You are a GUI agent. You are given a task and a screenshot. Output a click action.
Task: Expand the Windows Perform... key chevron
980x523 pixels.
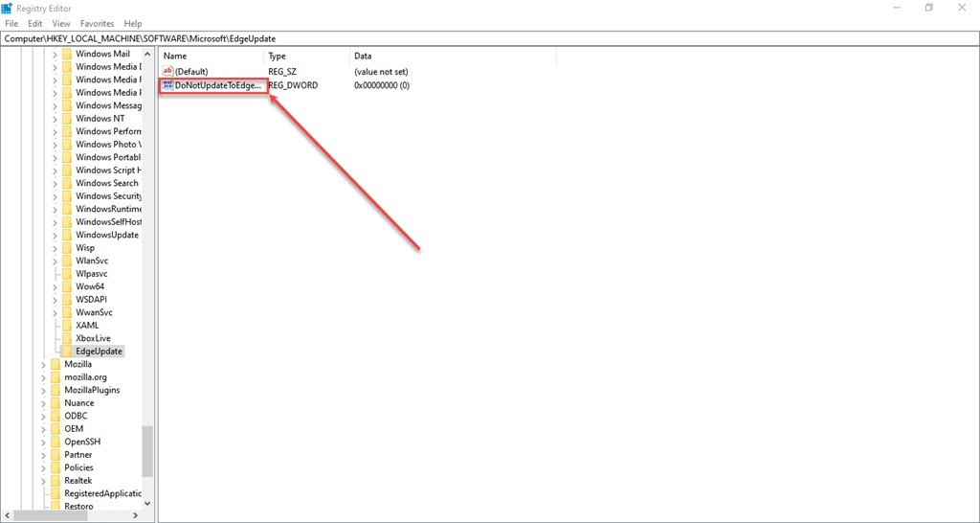click(55, 131)
